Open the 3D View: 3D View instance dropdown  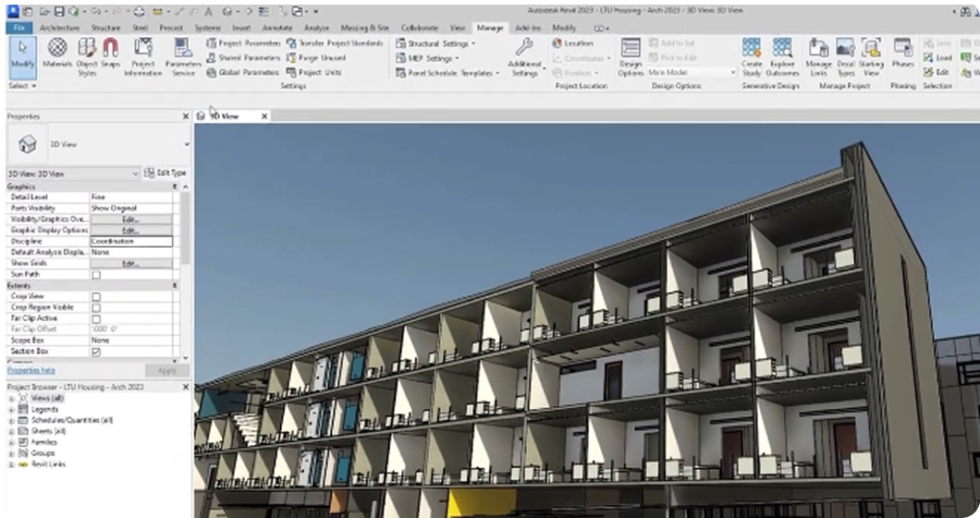[73, 174]
